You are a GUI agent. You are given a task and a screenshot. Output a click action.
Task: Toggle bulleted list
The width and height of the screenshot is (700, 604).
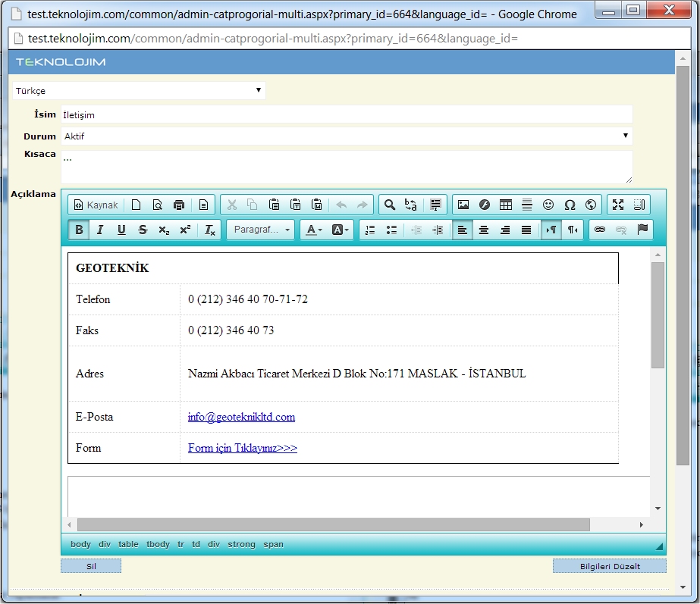[391, 230]
